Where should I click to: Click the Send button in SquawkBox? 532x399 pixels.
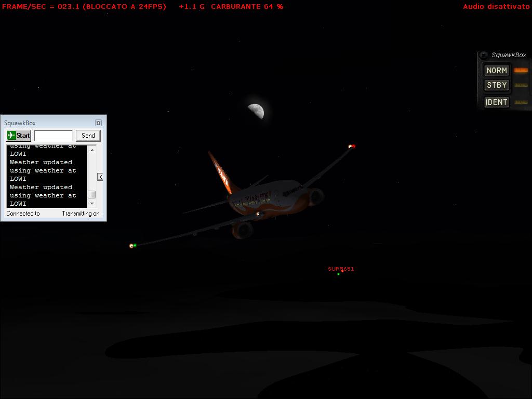click(x=88, y=136)
